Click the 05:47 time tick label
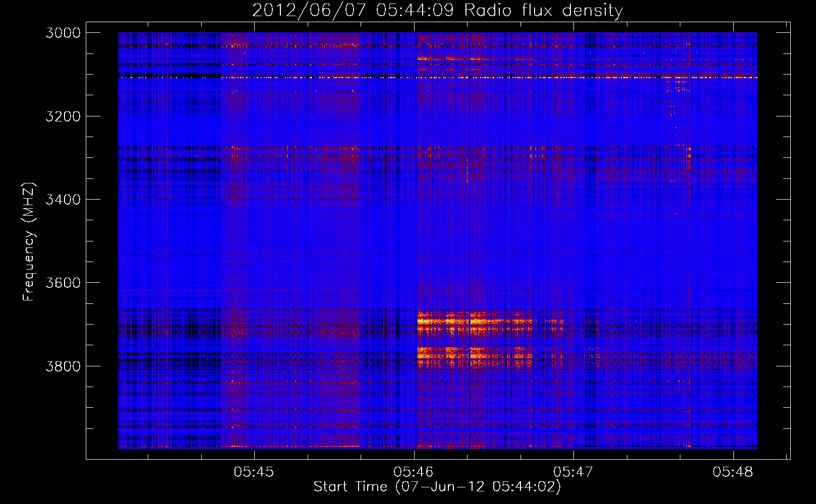The image size is (816, 504). (573, 472)
